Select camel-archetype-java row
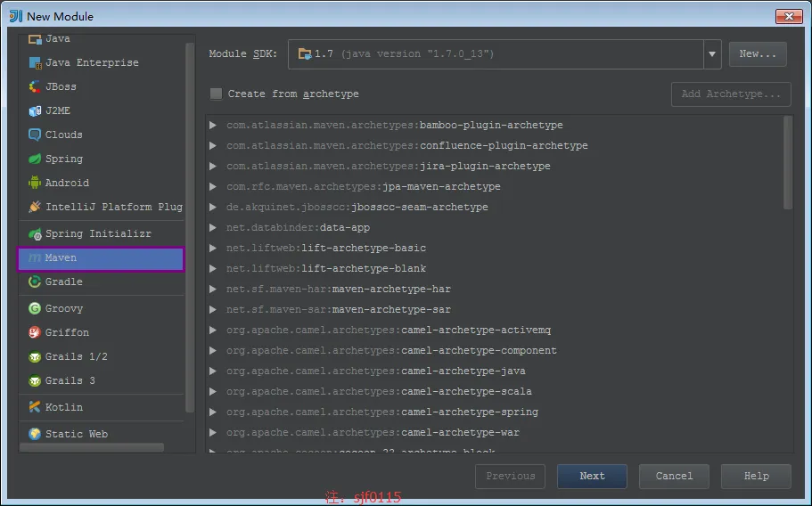 495,371
